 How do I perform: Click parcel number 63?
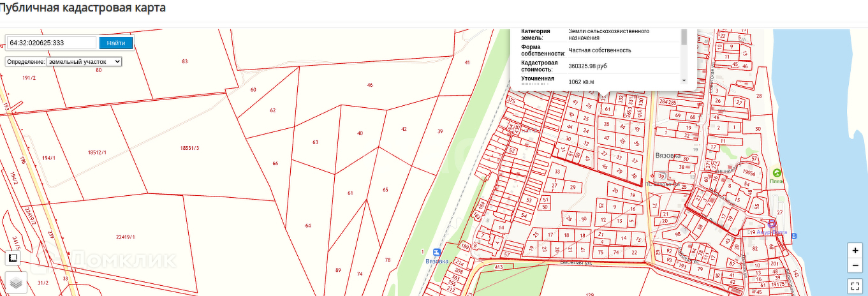pos(315,142)
